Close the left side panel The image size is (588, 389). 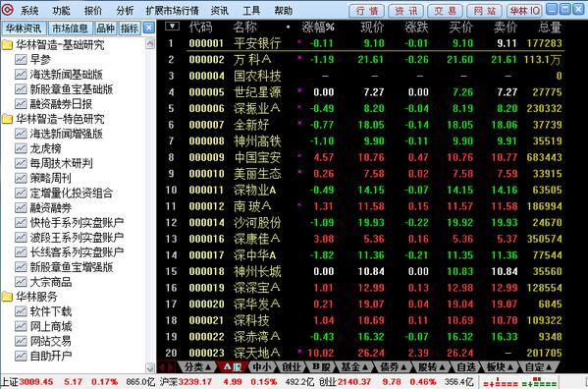149,28
